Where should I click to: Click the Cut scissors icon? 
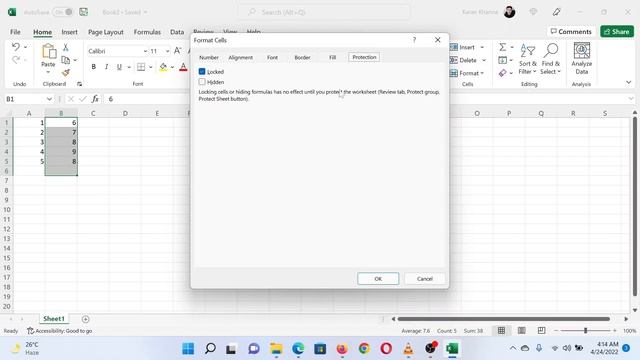point(65,47)
